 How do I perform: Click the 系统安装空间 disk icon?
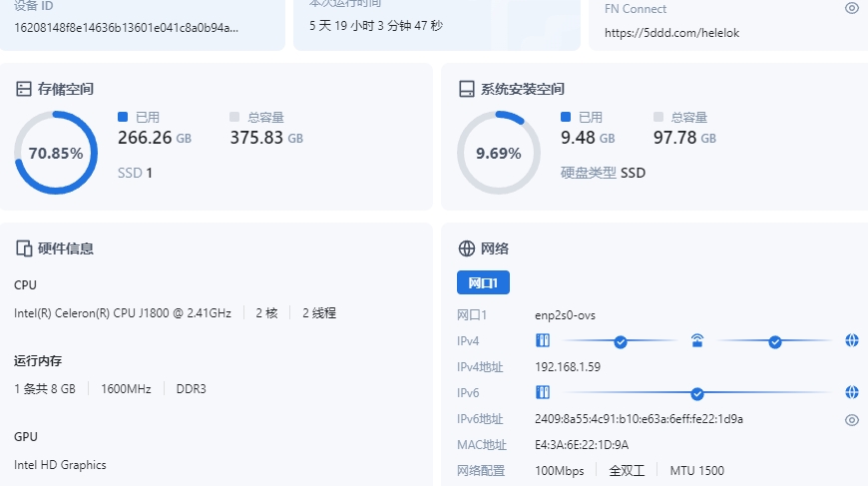467,89
